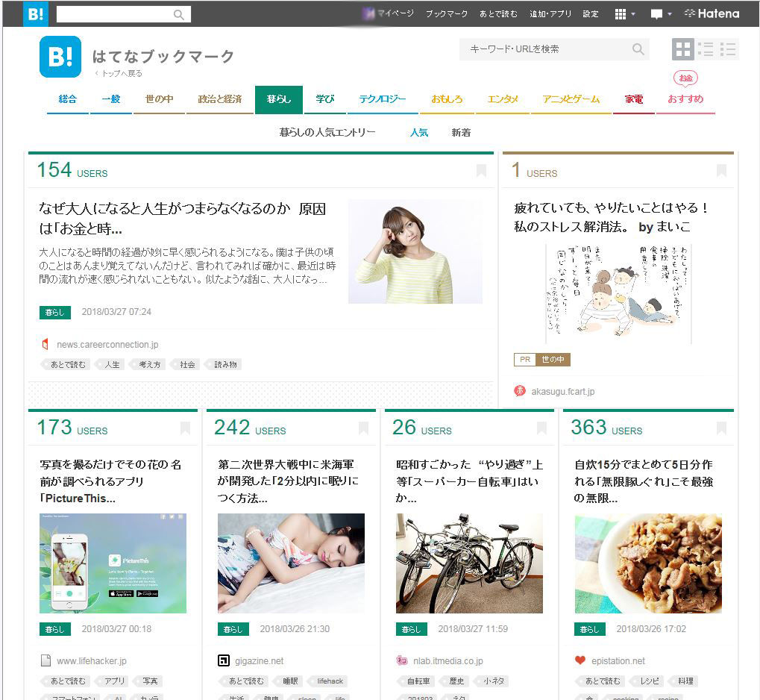This screenshot has height=700, width=760.
Task: Click the B! logo in top bar
Action: 35,13
